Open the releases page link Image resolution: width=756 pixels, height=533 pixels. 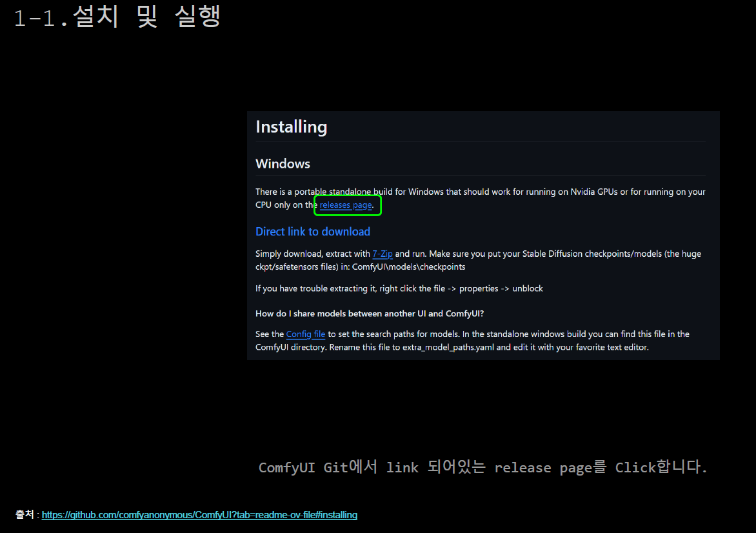[346, 205]
